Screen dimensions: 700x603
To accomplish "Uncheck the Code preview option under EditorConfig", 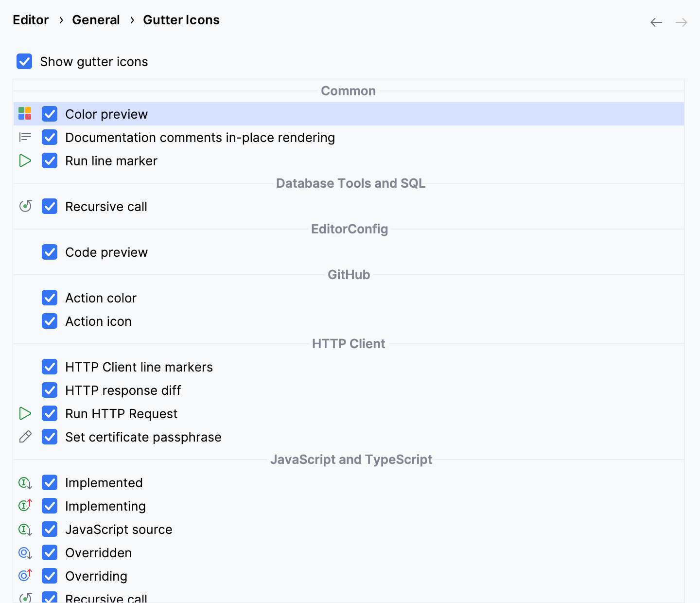I will click(x=50, y=252).
